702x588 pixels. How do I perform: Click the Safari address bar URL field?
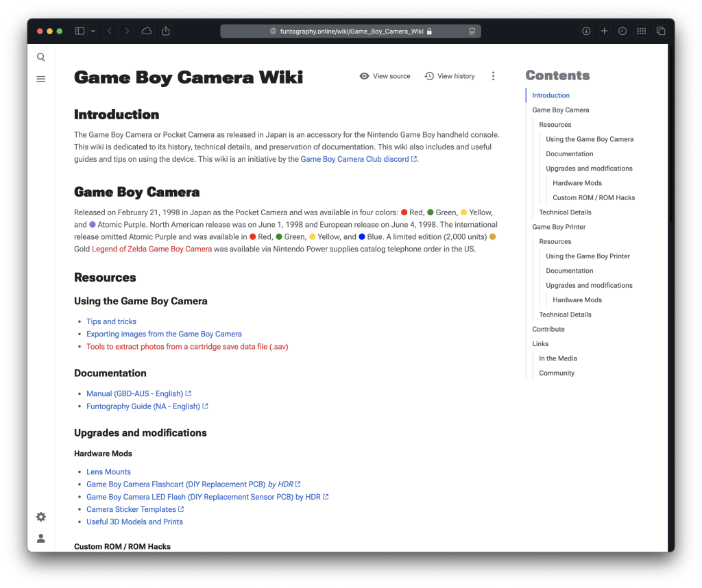tap(351, 32)
